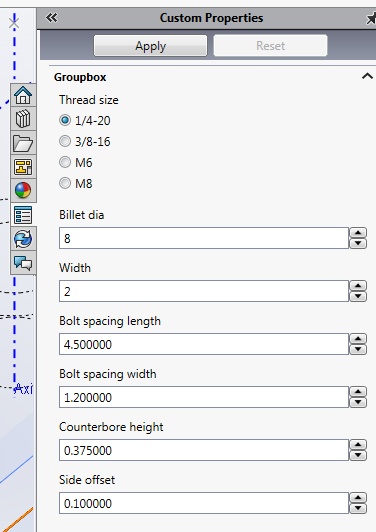376x532 pixels.
Task: Click the Apply button
Action: [x=150, y=45]
